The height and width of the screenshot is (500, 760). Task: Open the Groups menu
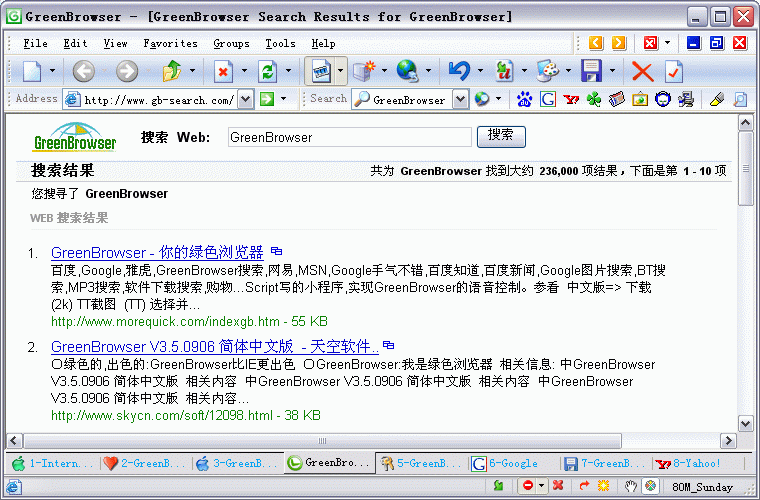pos(231,44)
